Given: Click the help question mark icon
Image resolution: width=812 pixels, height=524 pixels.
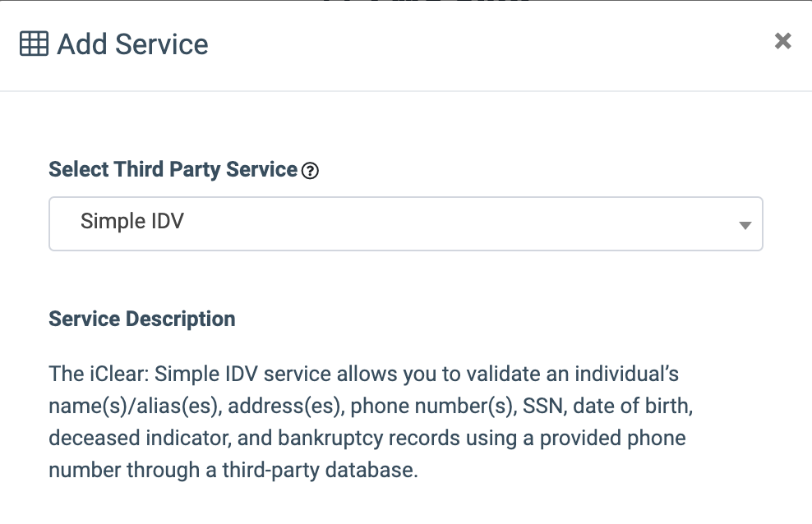Looking at the screenshot, I should [x=310, y=171].
